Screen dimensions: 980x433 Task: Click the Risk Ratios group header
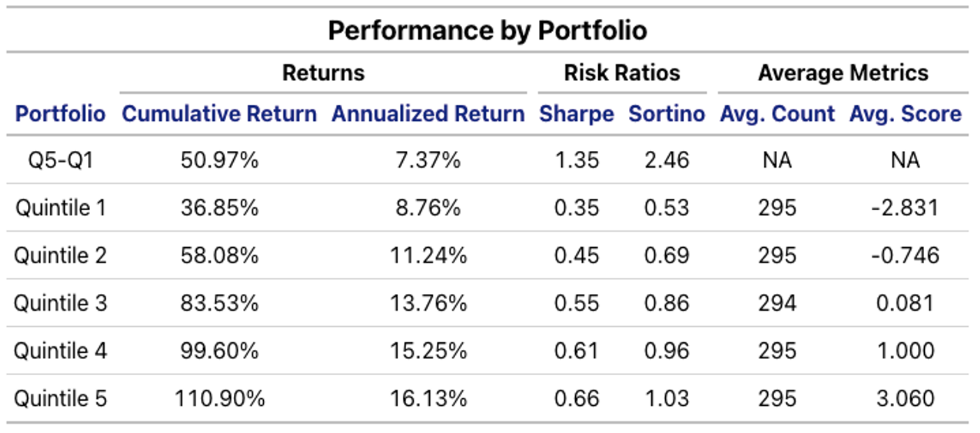[x=622, y=73]
